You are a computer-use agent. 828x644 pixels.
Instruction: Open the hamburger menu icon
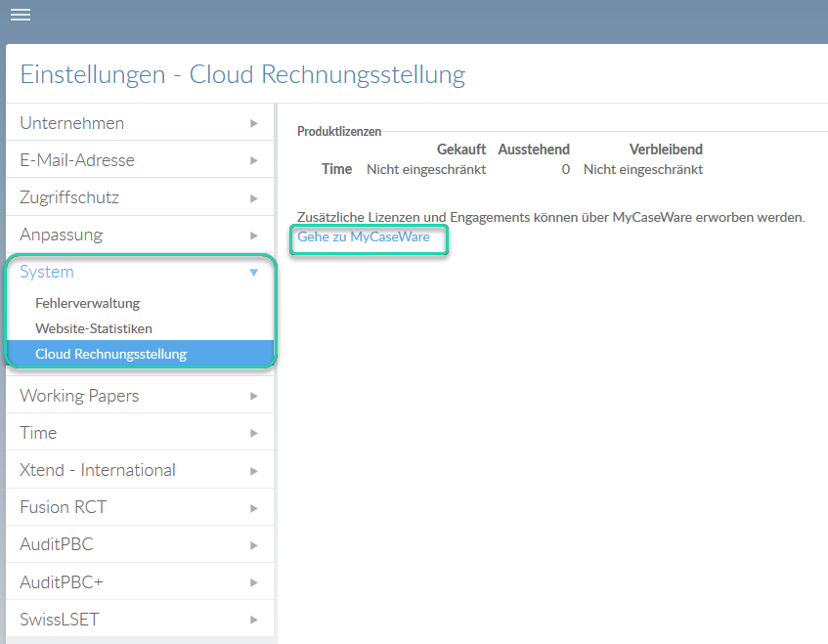pyautogui.click(x=20, y=15)
